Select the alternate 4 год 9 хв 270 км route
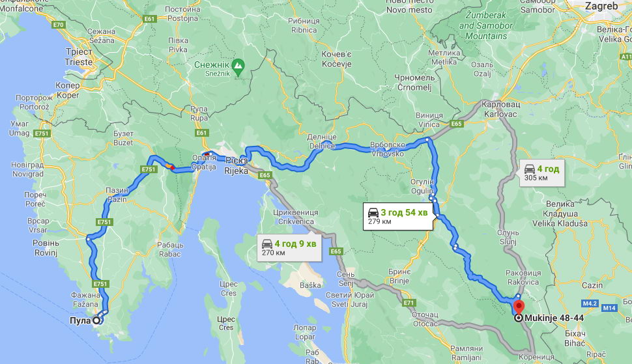Image resolution: width=632 pixels, height=364 pixels. (x=289, y=247)
